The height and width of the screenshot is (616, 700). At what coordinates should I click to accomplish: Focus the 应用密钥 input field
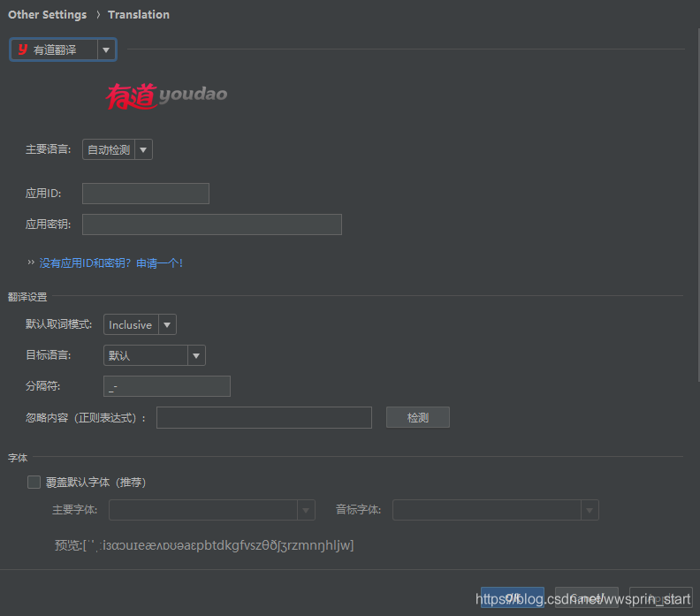coord(212,224)
